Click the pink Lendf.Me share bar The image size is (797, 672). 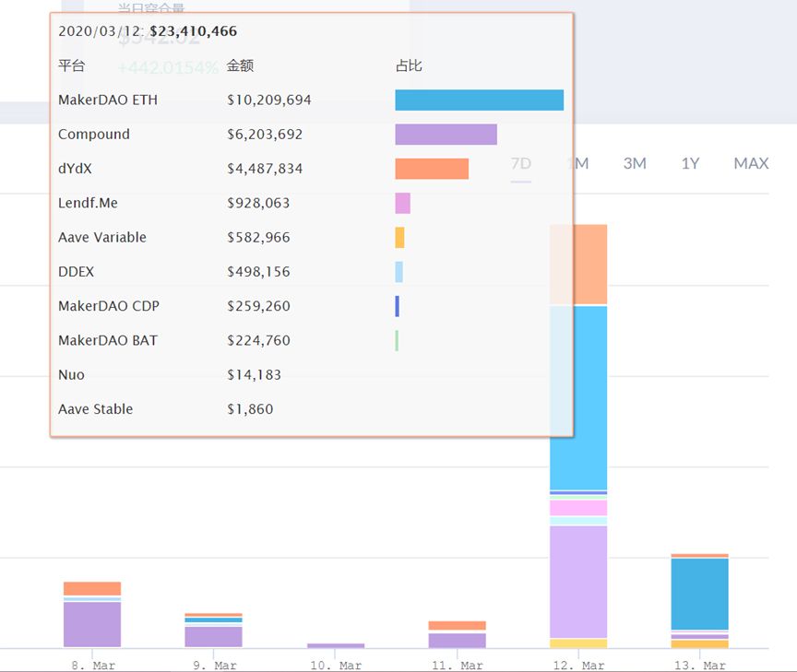coord(402,203)
